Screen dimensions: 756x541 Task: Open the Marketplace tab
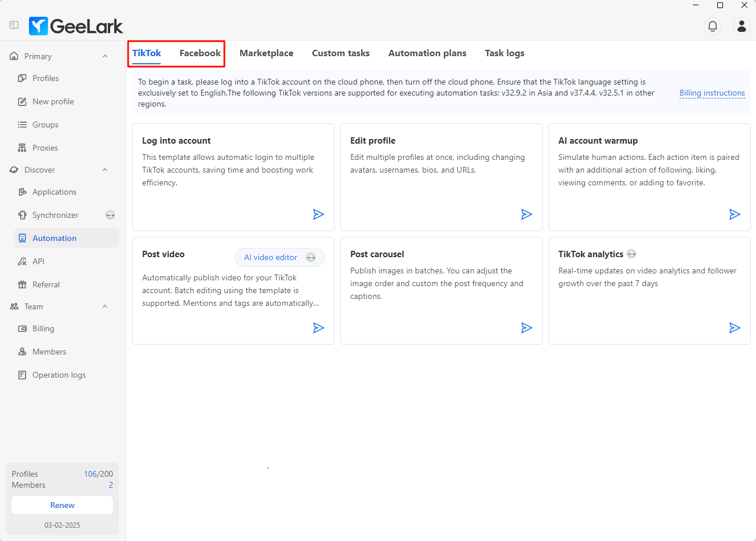[x=266, y=53]
